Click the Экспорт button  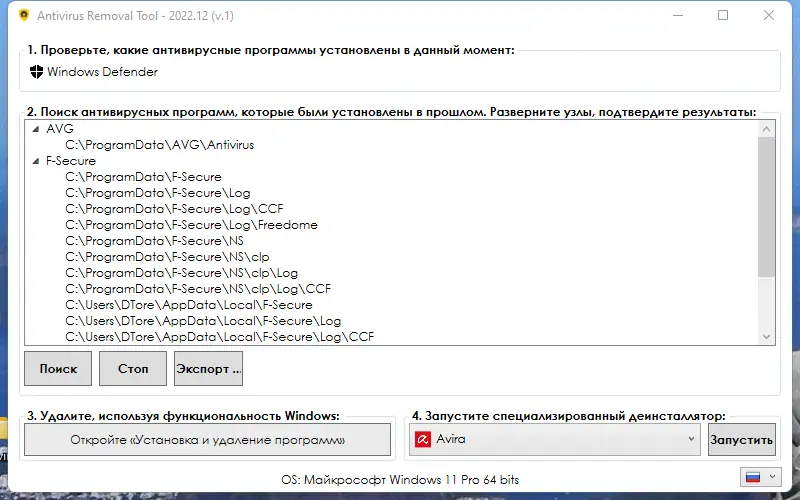[x=208, y=368]
